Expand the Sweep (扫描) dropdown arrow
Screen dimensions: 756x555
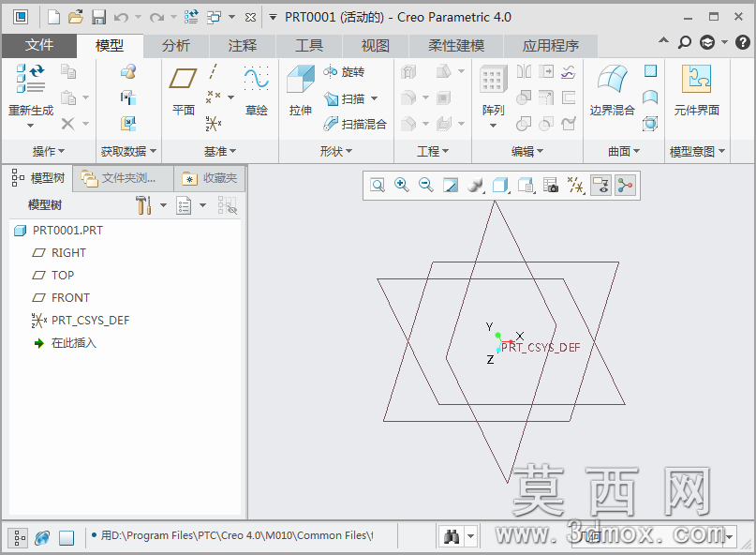tap(374, 98)
